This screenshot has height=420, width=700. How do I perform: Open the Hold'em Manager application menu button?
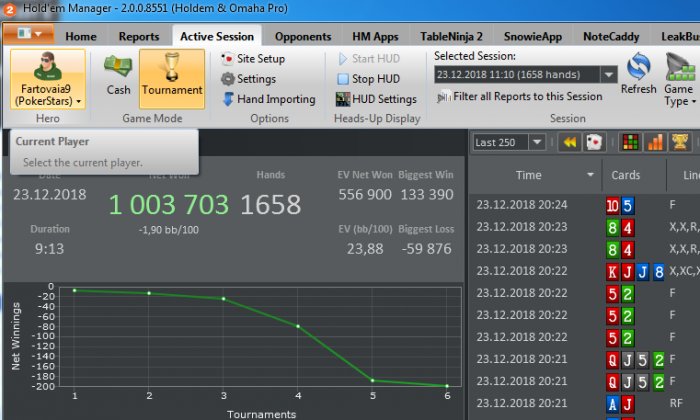point(29,33)
